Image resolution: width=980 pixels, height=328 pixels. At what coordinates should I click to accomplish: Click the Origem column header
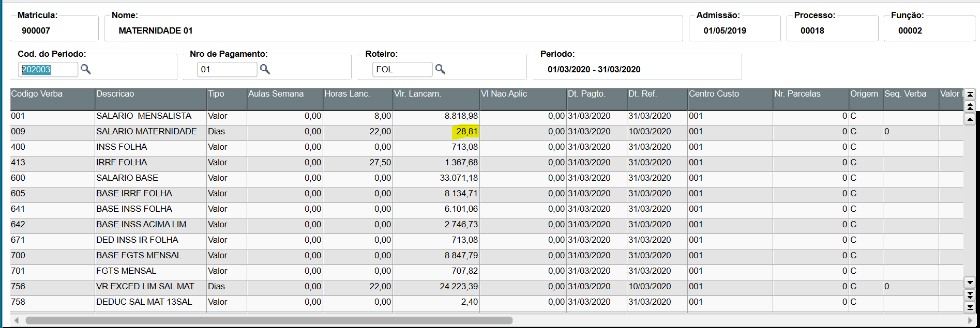point(866,99)
